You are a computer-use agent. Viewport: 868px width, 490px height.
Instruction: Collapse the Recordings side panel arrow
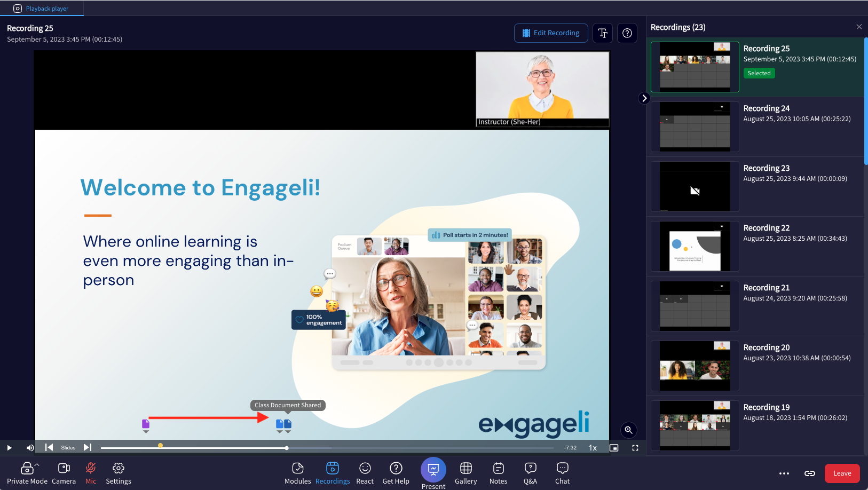click(644, 98)
